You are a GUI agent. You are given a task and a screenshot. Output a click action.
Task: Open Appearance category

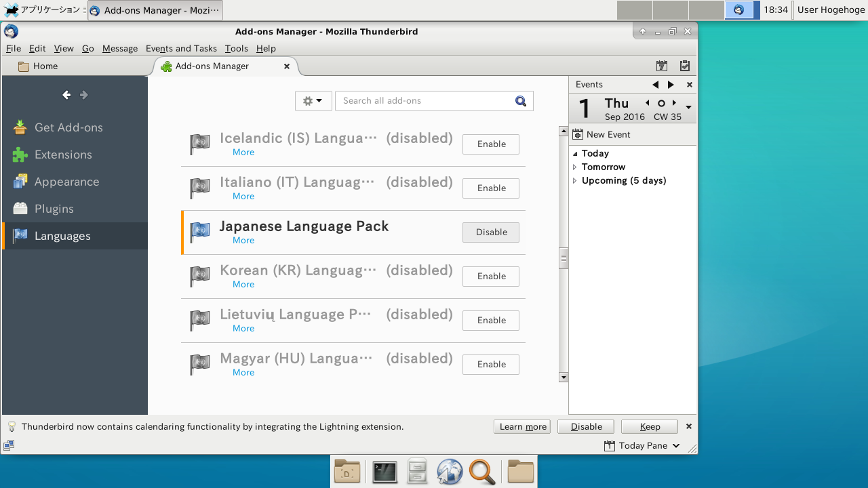coord(75,182)
